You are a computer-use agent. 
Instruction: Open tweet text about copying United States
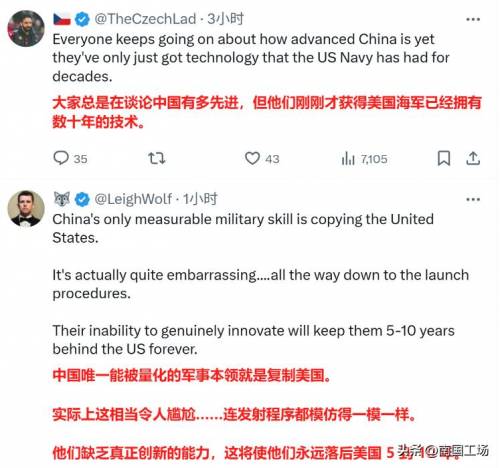coord(260,284)
